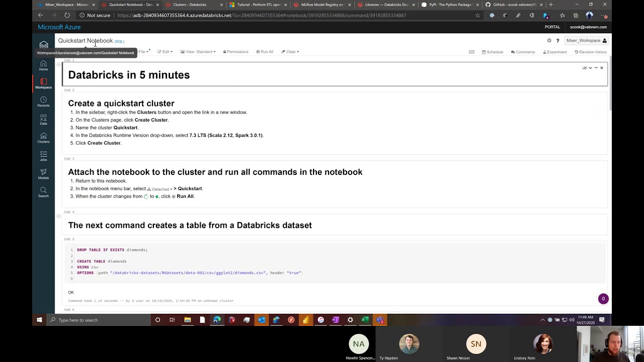
Task: Bookmark the page with the star icon
Action: (x=477, y=15)
